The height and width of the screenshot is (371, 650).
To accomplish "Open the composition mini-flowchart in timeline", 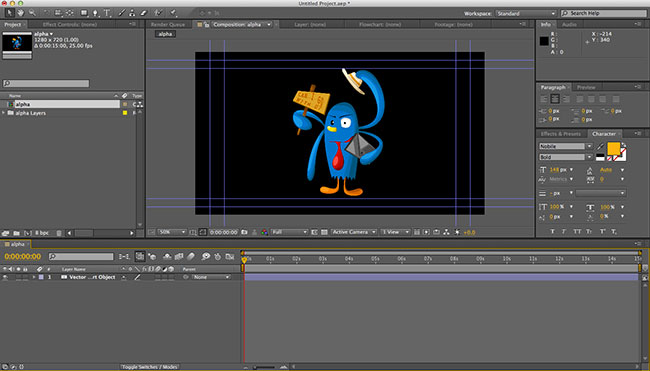I will coord(124,257).
